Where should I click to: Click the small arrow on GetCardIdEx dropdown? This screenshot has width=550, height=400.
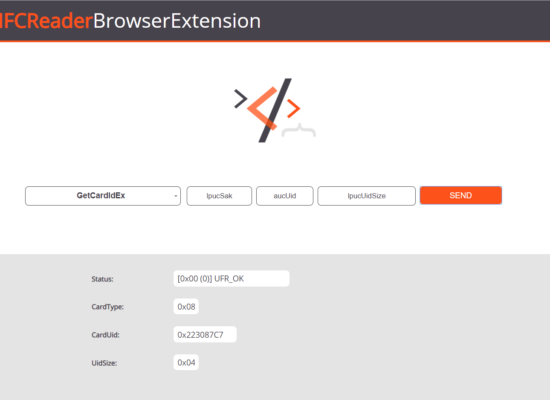pyautogui.click(x=176, y=196)
